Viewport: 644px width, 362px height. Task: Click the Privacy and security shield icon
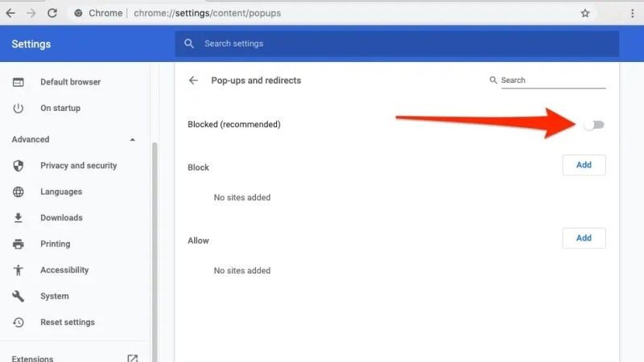pyautogui.click(x=18, y=166)
